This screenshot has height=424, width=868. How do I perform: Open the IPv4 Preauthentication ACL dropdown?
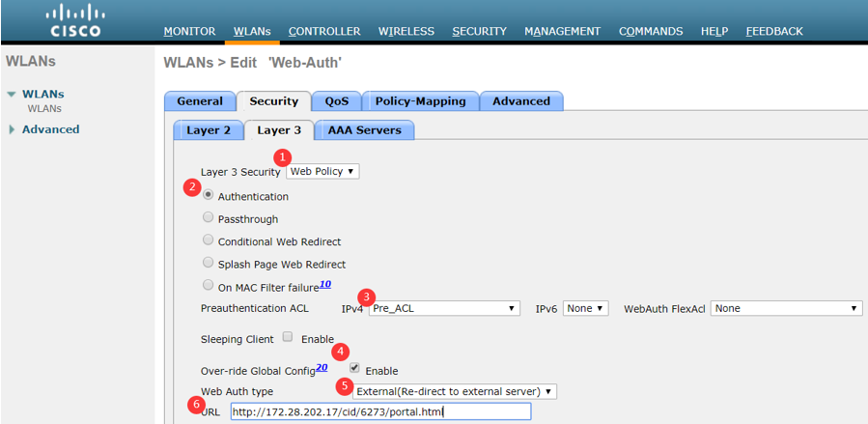(444, 308)
